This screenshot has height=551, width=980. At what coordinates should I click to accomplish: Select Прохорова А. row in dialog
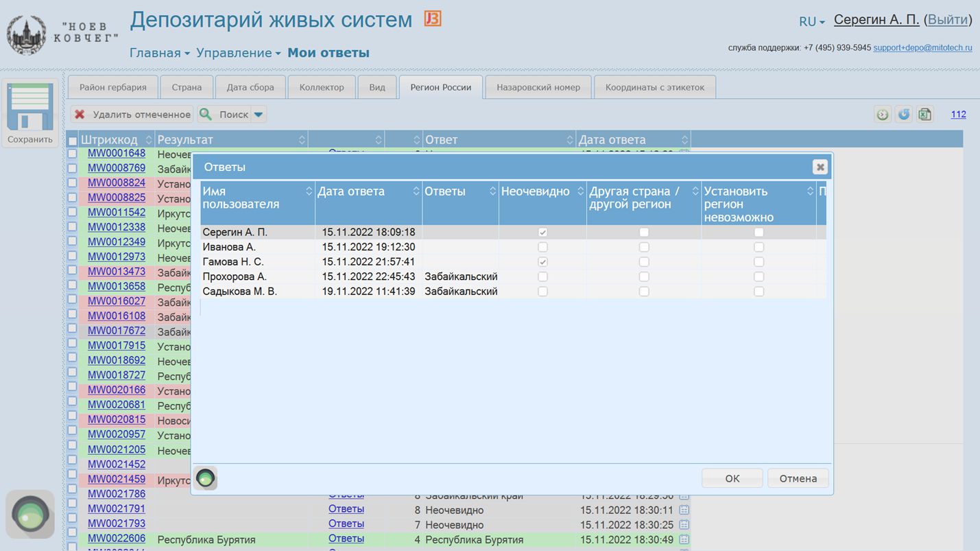coord(513,277)
